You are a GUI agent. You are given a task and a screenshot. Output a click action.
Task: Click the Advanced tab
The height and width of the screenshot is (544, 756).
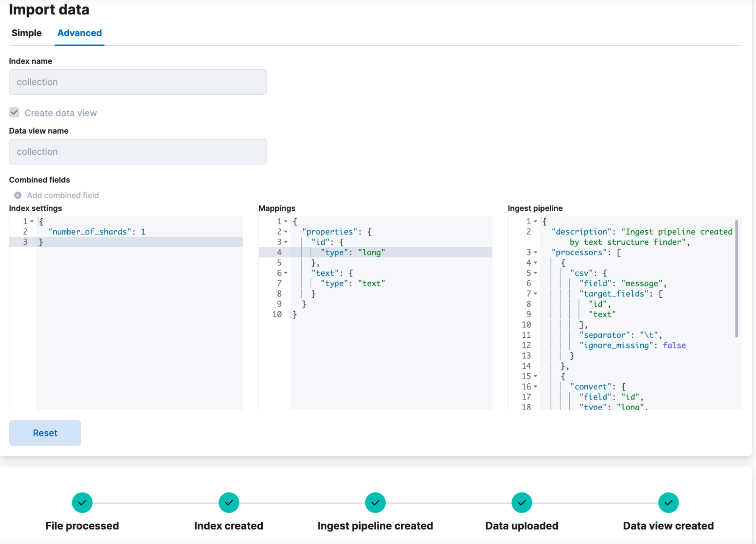[80, 33]
